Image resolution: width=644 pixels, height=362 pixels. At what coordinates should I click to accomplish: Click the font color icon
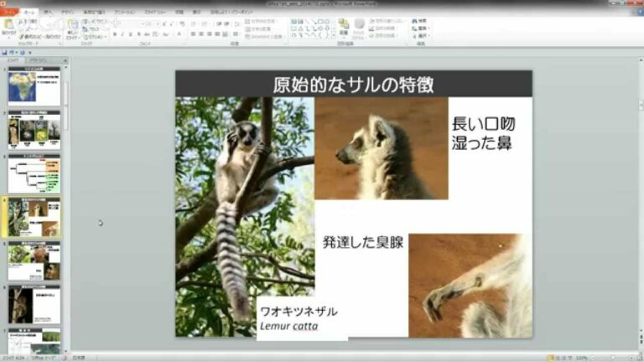[x=179, y=35]
